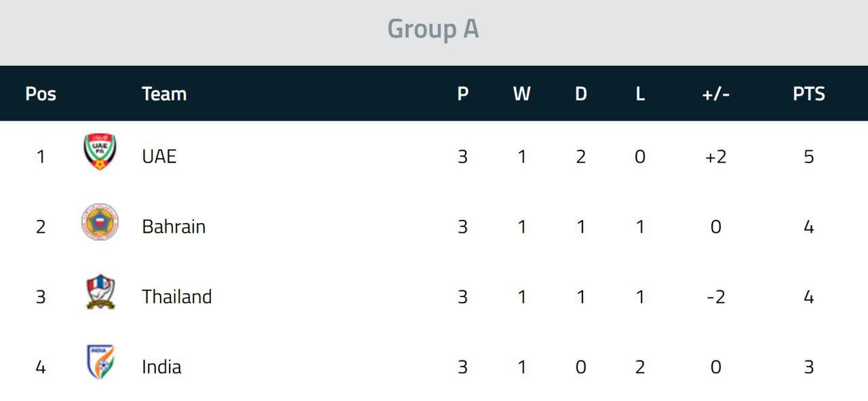Click the W (wins) column header
The width and height of the screenshot is (868, 401).
[521, 94]
